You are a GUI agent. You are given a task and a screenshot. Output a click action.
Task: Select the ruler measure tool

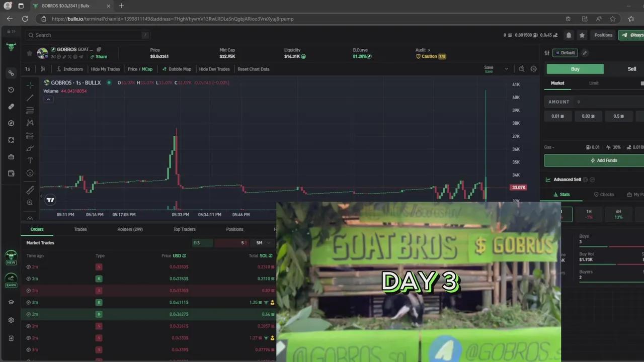pos(30,190)
